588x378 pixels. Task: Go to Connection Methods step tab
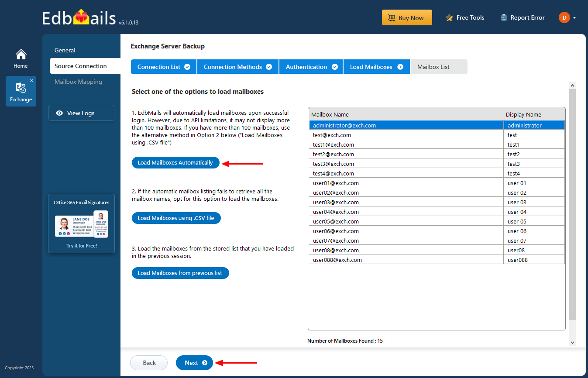pyautogui.click(x=238, y=67)
